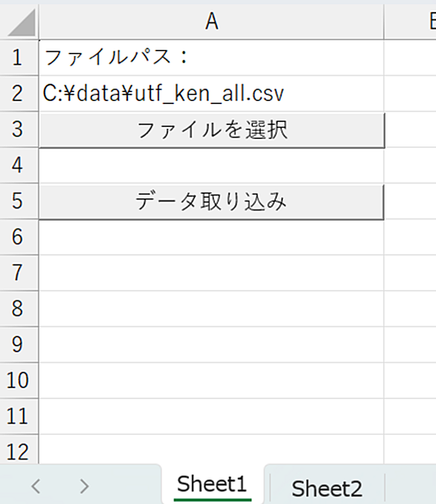
Task: Select empty cell A4
Action: 211,166
